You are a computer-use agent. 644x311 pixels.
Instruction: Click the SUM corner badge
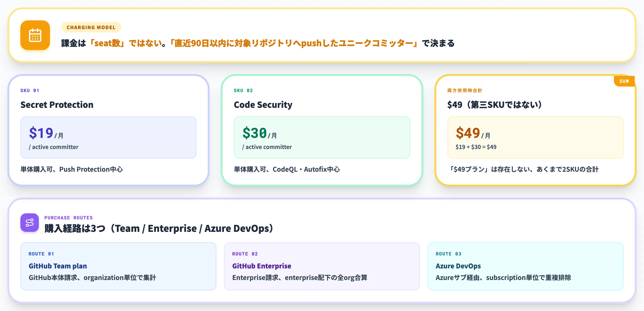click(x=624, y=81)
